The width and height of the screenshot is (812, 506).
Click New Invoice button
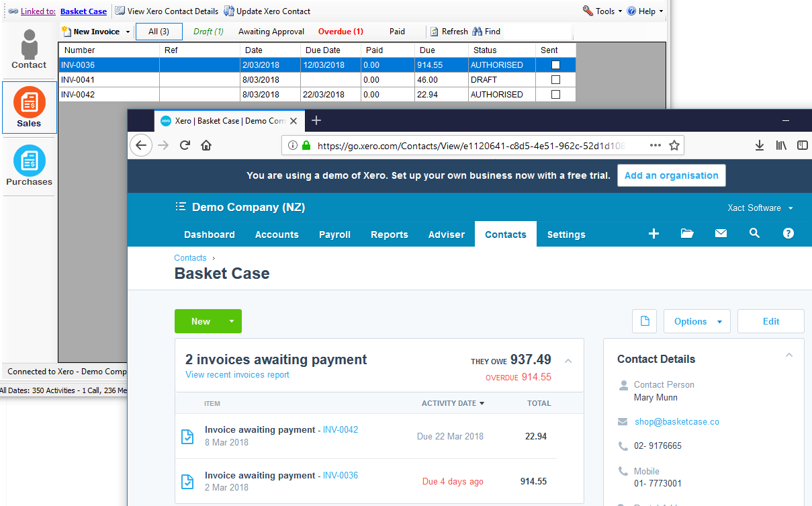click(91, 32)
